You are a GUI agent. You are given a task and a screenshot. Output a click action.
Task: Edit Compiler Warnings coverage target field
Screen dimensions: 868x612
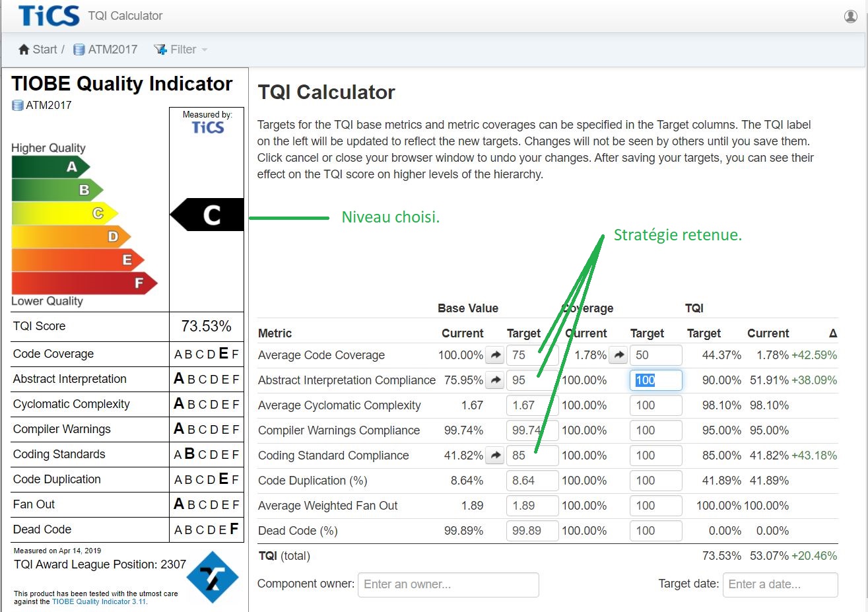[x=656, y=430]
